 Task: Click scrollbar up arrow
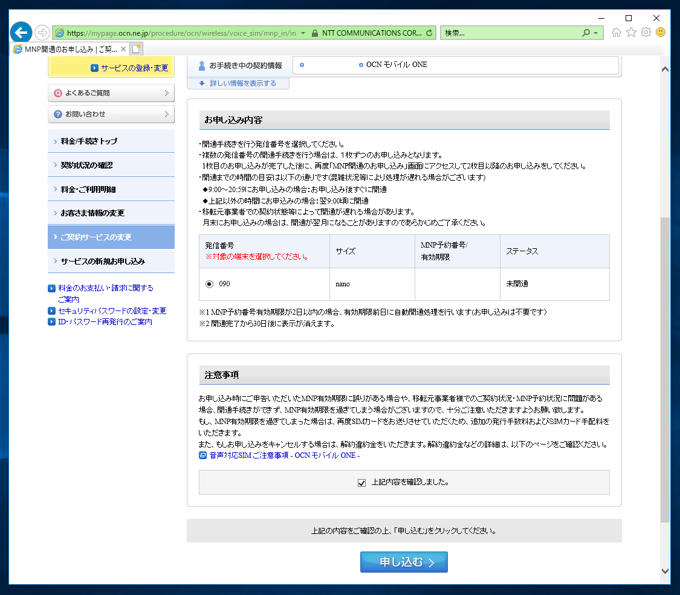[664, 70]
